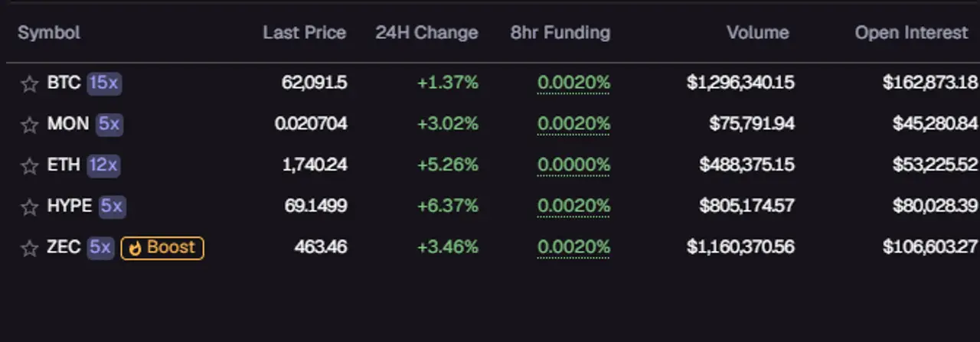Click the $75,791.94 volume value
Viewport: 980px width, 342px height.
(x=752, y=124)
